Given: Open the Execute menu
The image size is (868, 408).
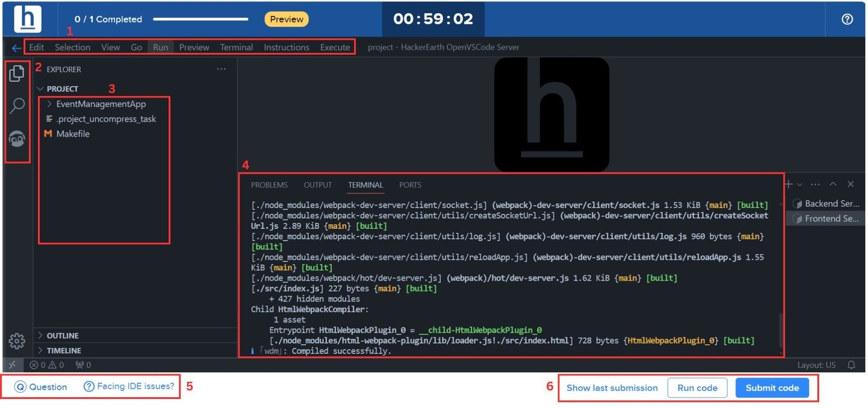Looking at the screenshot, I should 335,47.
